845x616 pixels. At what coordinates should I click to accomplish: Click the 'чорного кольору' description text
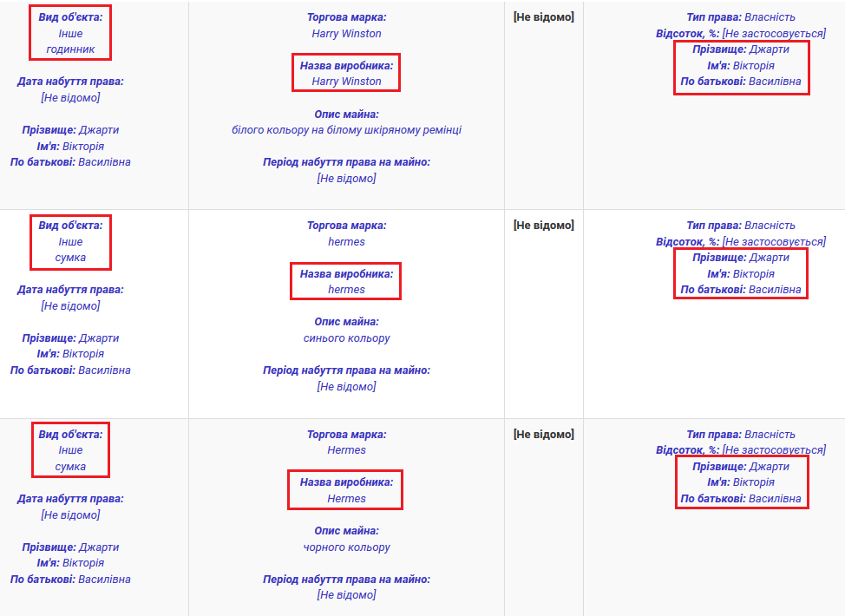pos(346,547)
